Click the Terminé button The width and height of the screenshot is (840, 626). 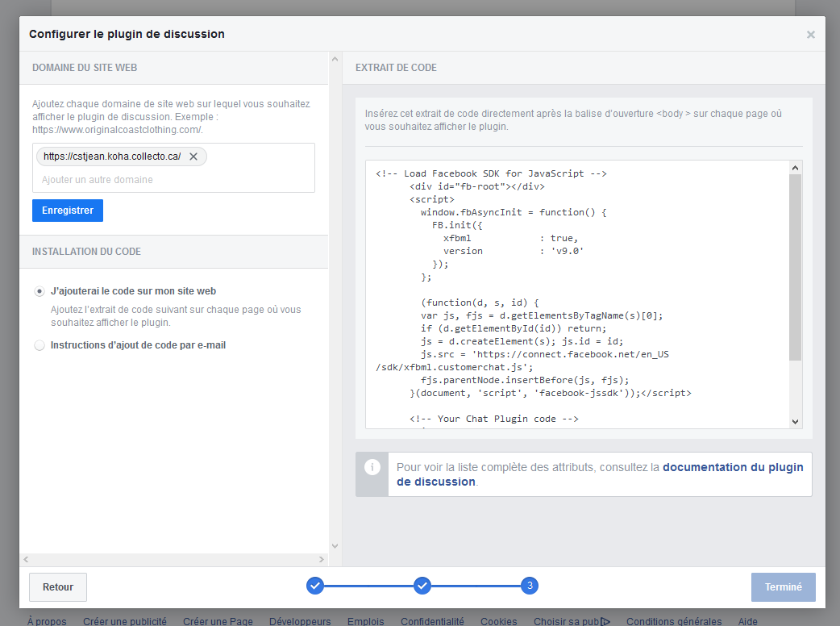point(784,587)
